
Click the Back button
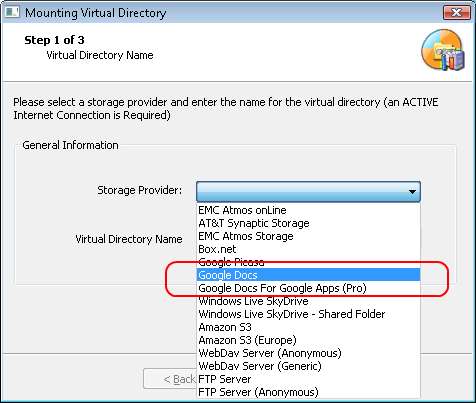170,379
